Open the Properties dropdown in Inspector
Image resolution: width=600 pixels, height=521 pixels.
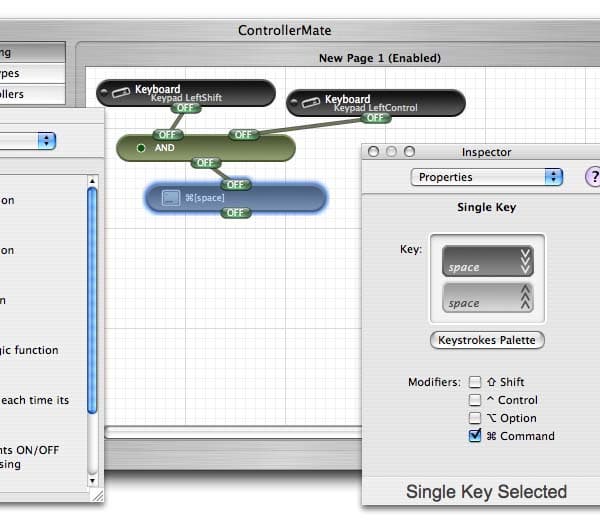(486, 177)
